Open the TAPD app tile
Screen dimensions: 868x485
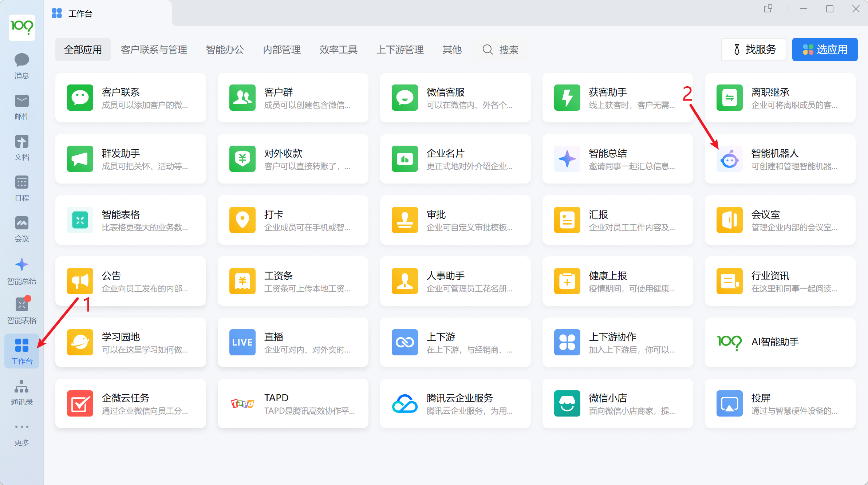click(x=292, y=404)
